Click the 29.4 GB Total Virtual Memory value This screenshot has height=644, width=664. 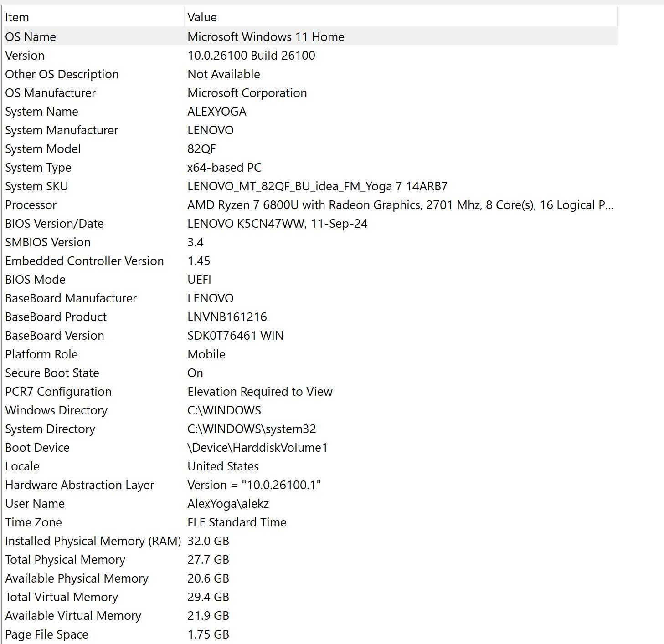coord(208,597)
